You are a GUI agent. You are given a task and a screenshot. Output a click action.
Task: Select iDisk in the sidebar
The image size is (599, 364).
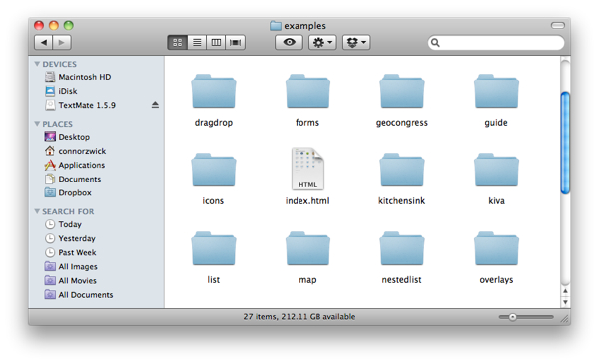[x=61, y=91]
